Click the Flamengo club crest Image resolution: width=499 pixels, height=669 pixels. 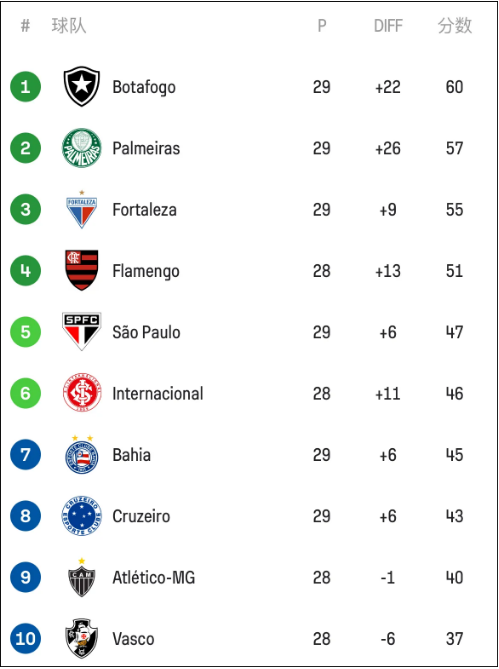pos(81,271)
